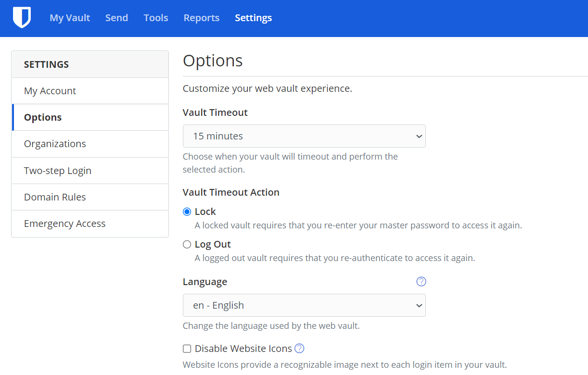588x375 pixels.
Task: Open the Language dropdown showing en - English
Action: pos(304,305)
